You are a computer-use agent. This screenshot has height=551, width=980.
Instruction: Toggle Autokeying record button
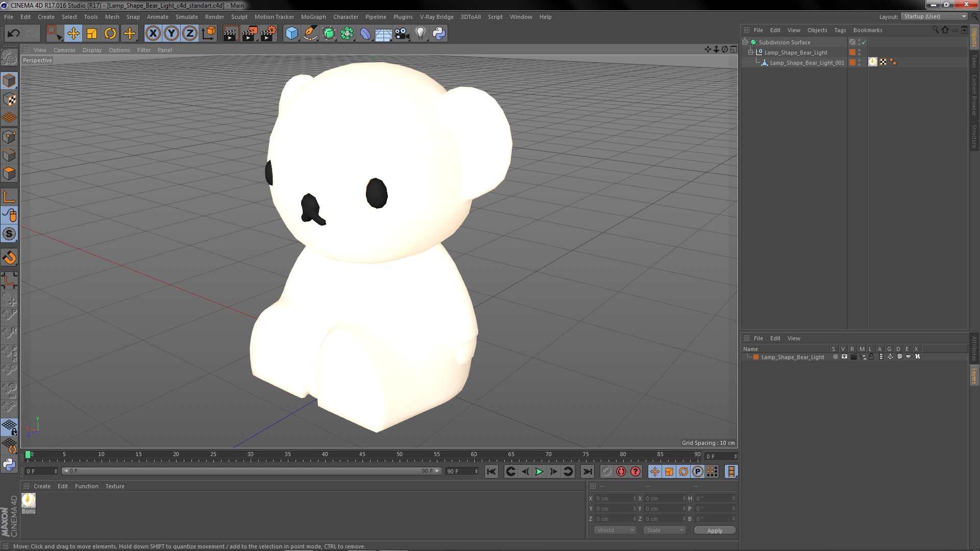point(621,471)
